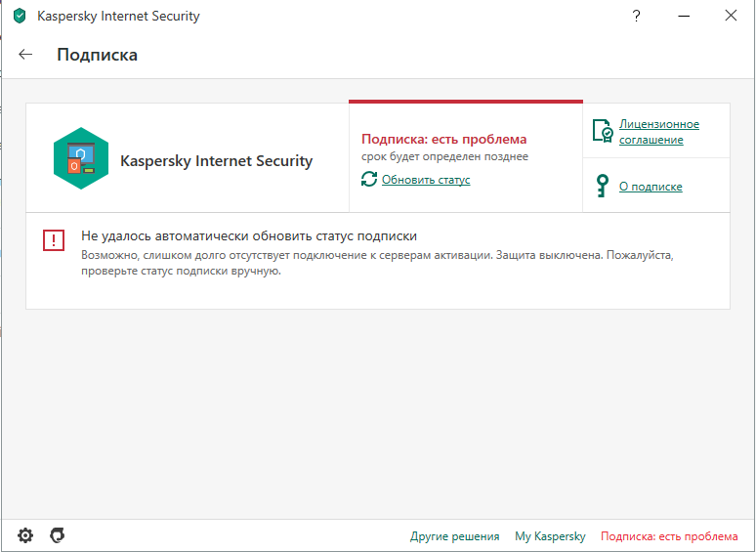Click the red exclamation warning icon

pos(54,240)
